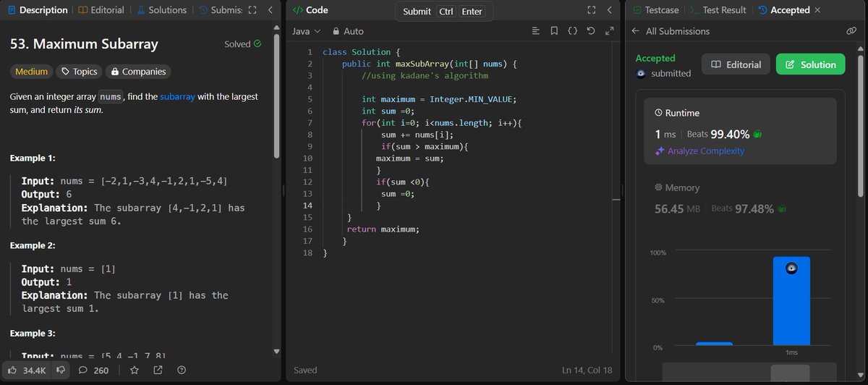Screen dimensions: 868x385
Task: Open the Test Result tab
Action: (718, 10)
